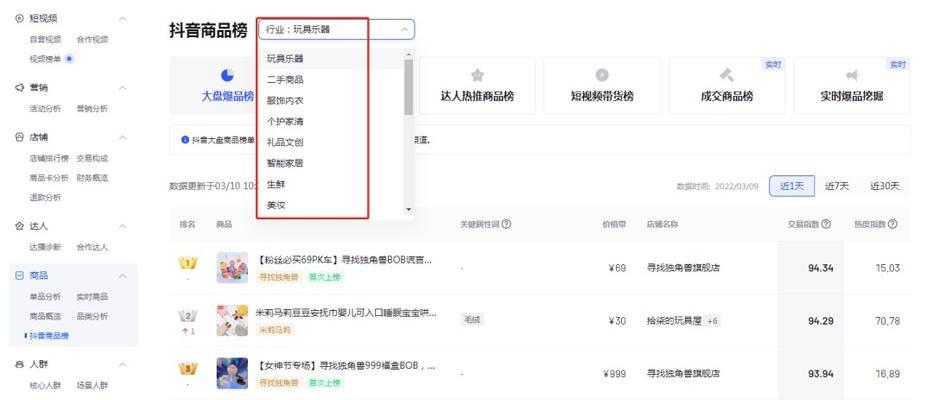The image size is (933, 400).
Task: Click the 米莉马莉 brand tag
Action: tap(274, 330)
